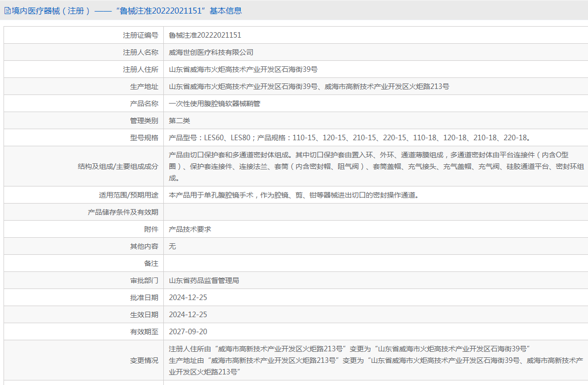Click the value 第二类
588x385 pixels.
(179, 121)
